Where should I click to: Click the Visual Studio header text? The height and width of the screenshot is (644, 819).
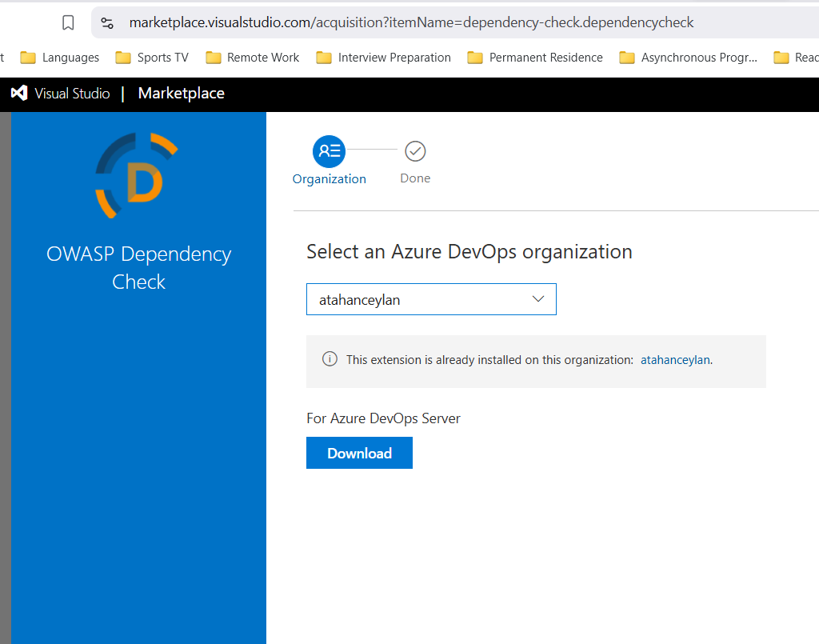coord(72,94)
